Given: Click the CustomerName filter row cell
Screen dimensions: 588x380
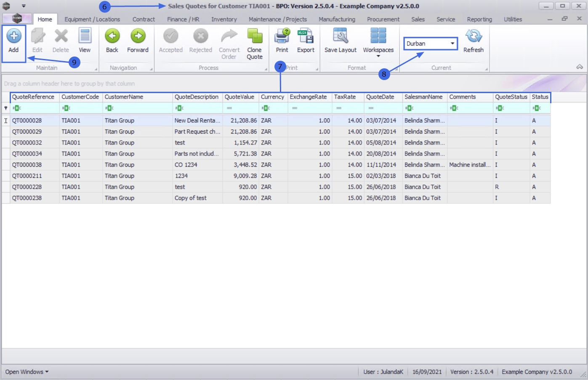Looking at the screenshot, I should 138,108.
